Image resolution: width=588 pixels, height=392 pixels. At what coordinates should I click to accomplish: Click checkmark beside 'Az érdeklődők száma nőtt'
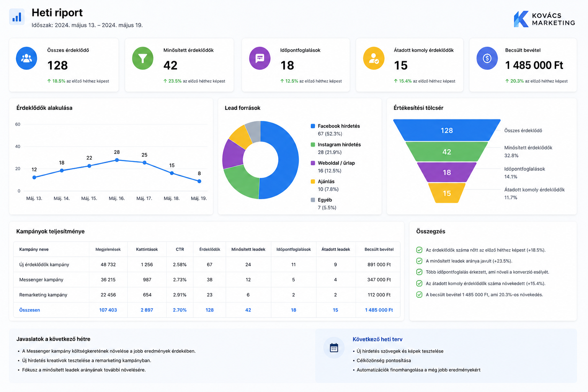(419, 250)
